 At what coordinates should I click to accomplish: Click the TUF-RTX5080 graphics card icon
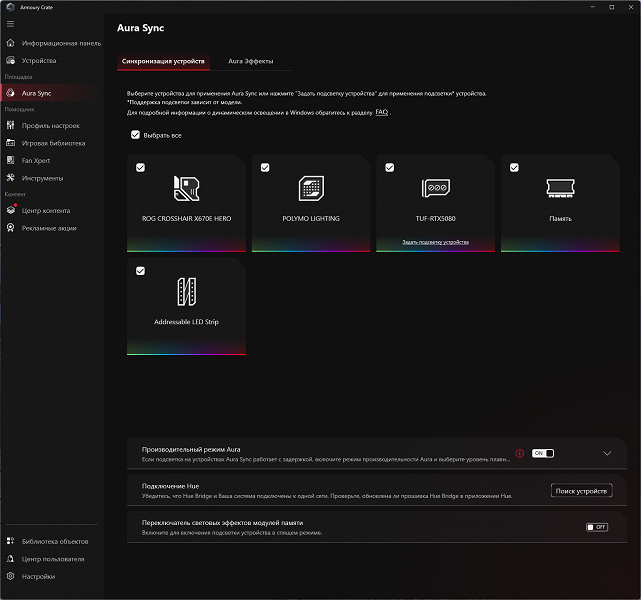(x=436, y=188)
